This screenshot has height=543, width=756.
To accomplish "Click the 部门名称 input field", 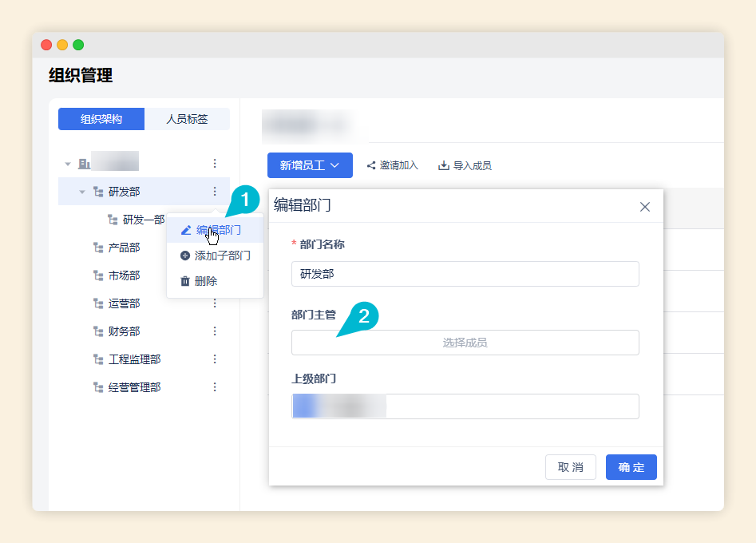I will click(x=465, y=274).
